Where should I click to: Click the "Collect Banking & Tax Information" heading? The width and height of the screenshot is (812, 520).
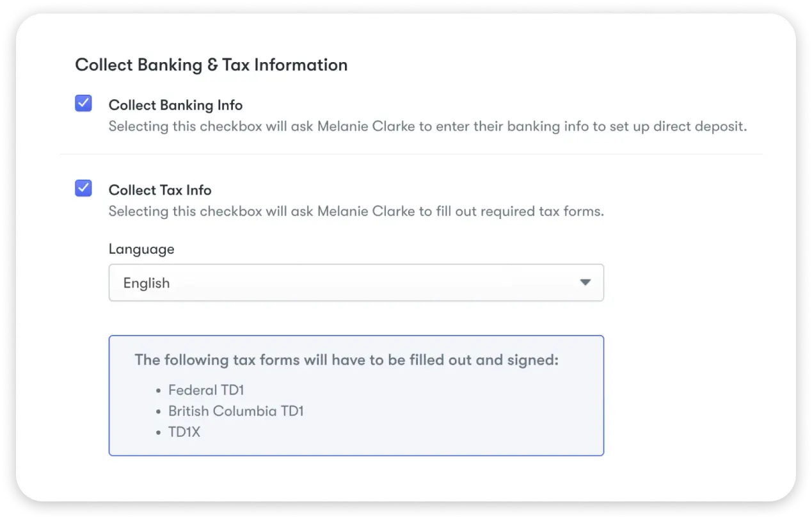pos(211,65)
